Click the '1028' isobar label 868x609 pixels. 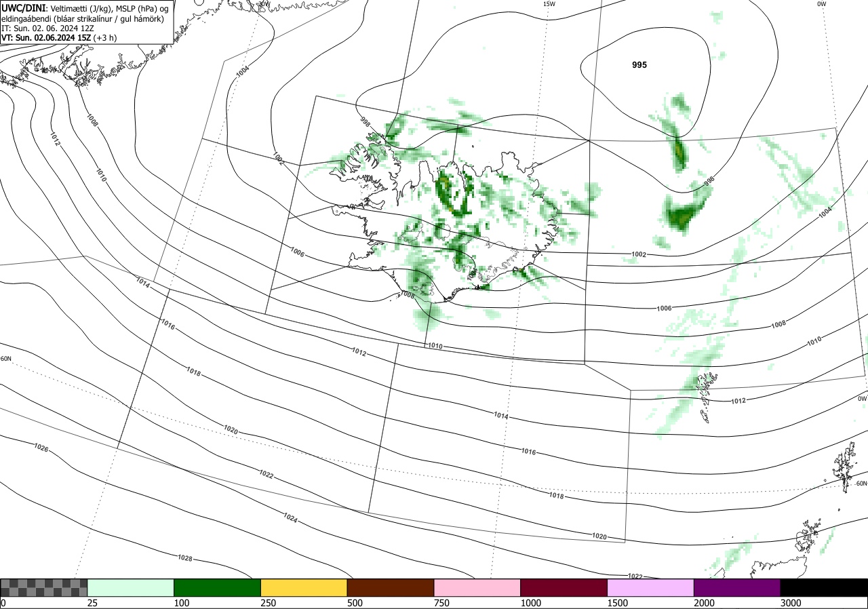click(x=185, y=558)
